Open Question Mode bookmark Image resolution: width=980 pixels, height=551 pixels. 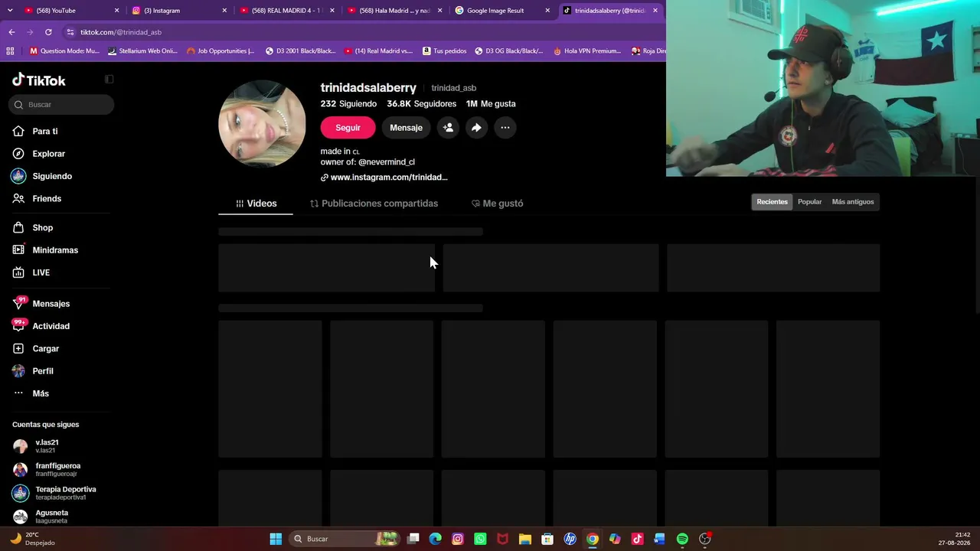click(x=64, y=51)
